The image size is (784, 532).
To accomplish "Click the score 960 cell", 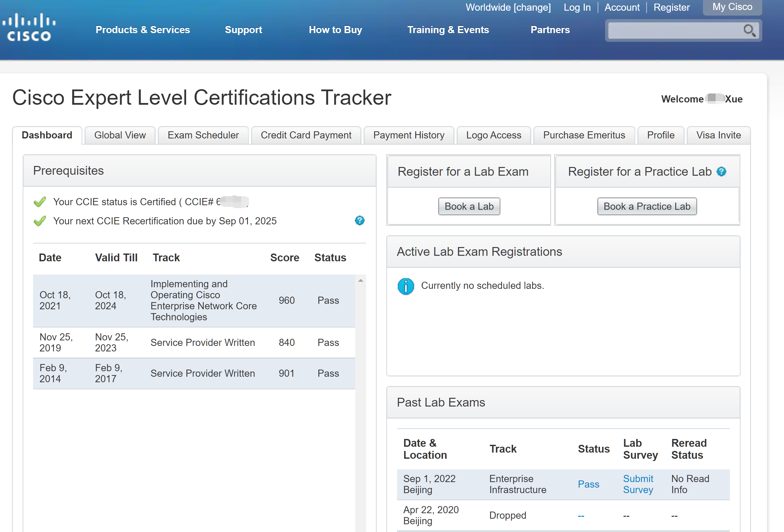I will pos(287,300).
